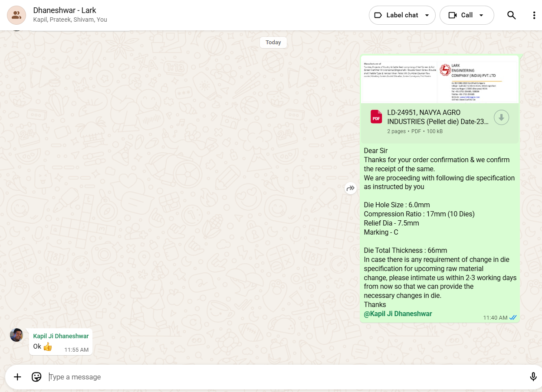The width and height of the screenshot is (542, 392).
Task: Click the forward arrow beside the message
Action: pos(351,188)
